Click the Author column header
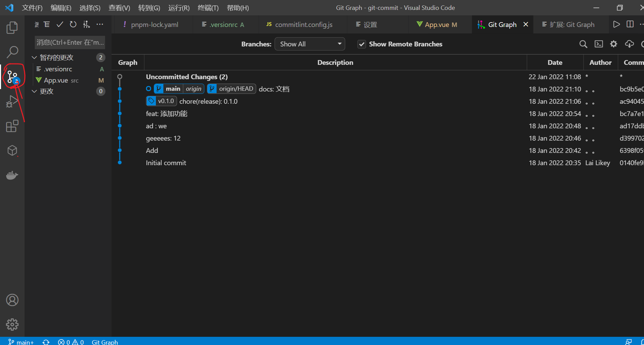Screen dimensions: 644x345 point(600,62)
